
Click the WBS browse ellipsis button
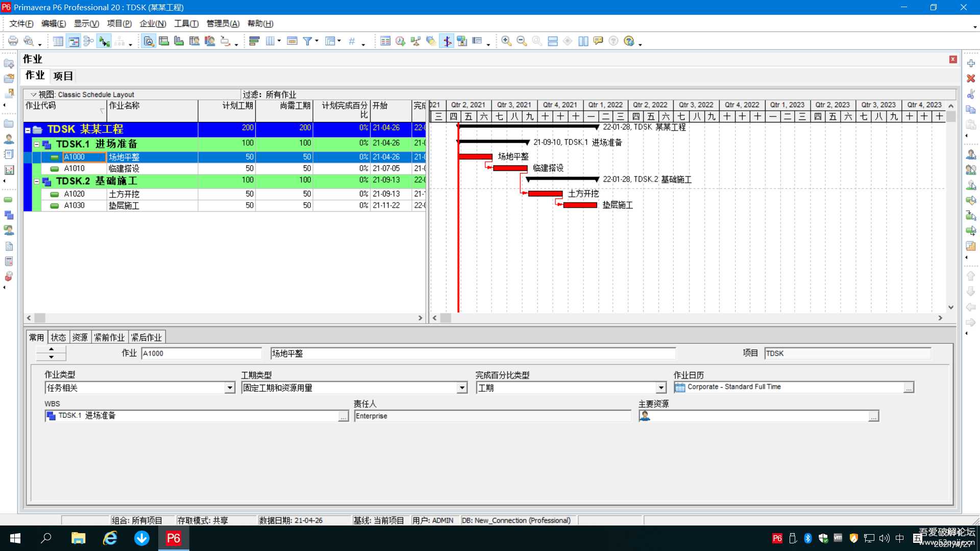point(344,417)
